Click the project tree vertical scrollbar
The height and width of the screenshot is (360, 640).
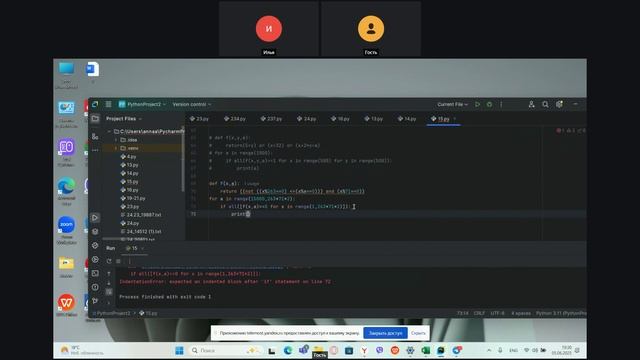coord(183,159)
